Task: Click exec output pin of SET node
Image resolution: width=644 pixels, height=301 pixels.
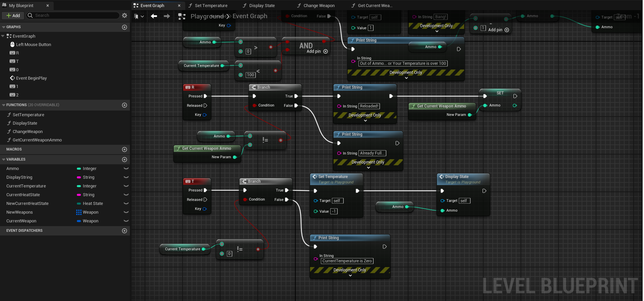Action: pos(515,96)
